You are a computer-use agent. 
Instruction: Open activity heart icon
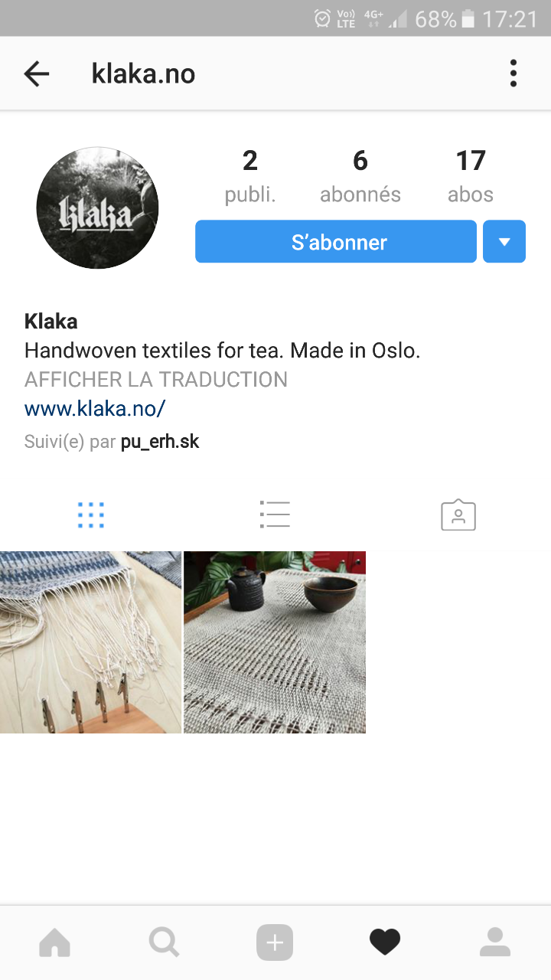[385, 942]
